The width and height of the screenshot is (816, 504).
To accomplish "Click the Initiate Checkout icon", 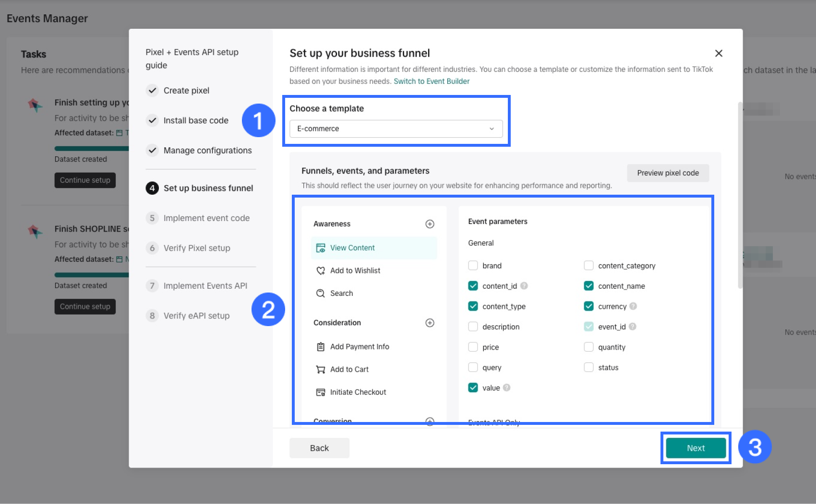I will click(320, 392).
